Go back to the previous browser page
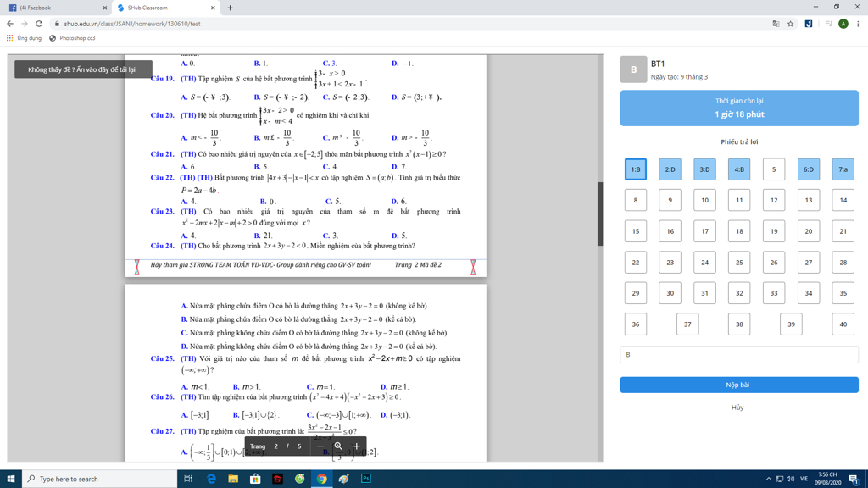 click(10, 24)
